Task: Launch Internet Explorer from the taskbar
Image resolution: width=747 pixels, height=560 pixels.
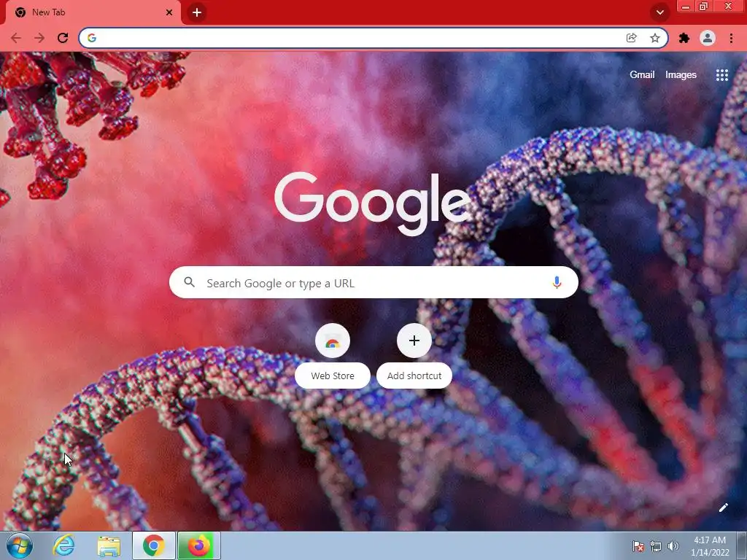Action: click(64, 545)
